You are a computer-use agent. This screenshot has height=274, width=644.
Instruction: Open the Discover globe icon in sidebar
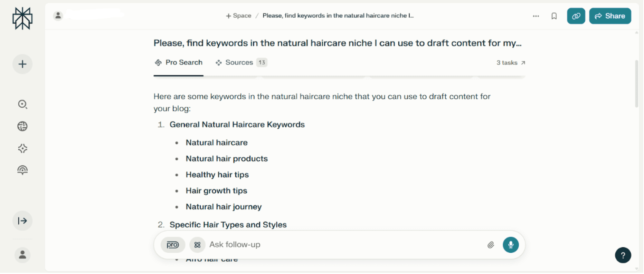pos(22,126)
